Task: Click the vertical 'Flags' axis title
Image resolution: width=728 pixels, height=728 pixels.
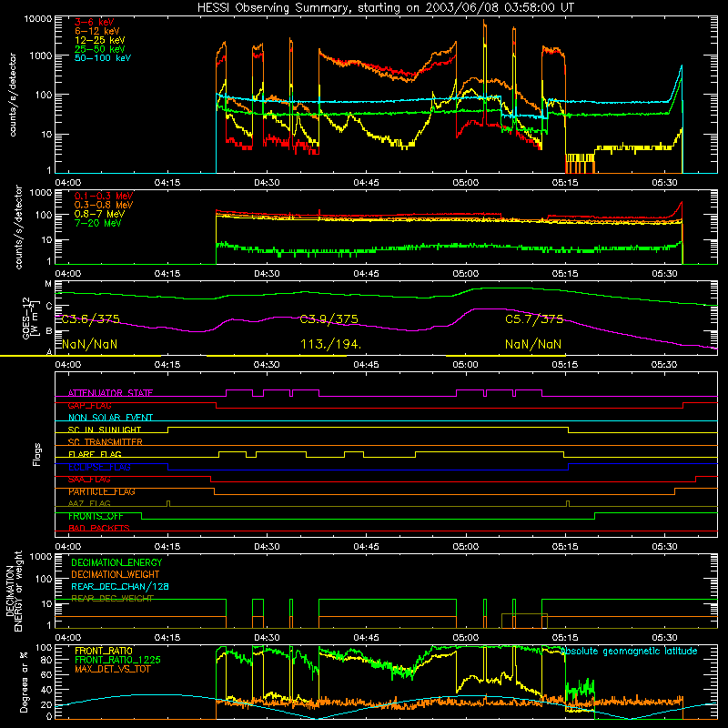Action: 36,455
